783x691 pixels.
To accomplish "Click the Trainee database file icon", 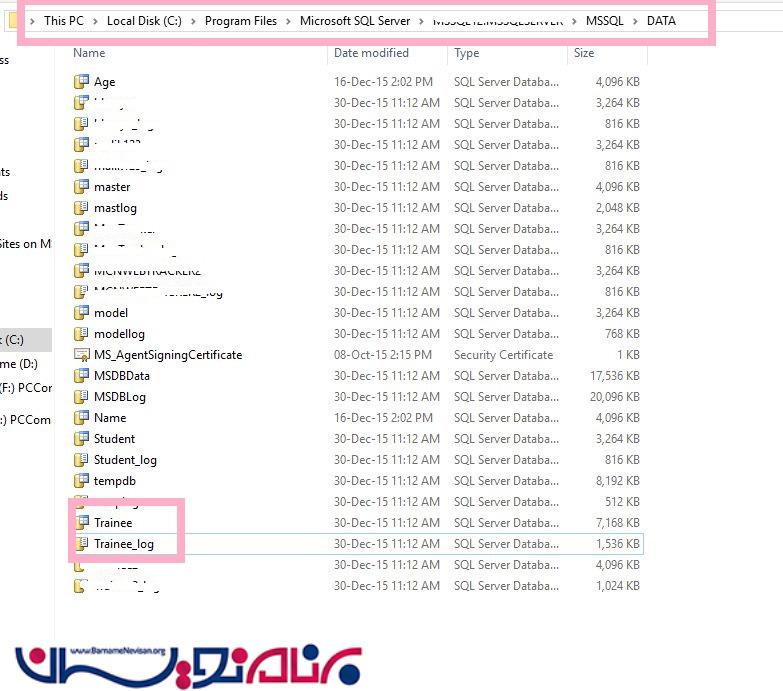I will tap(81, 522).
